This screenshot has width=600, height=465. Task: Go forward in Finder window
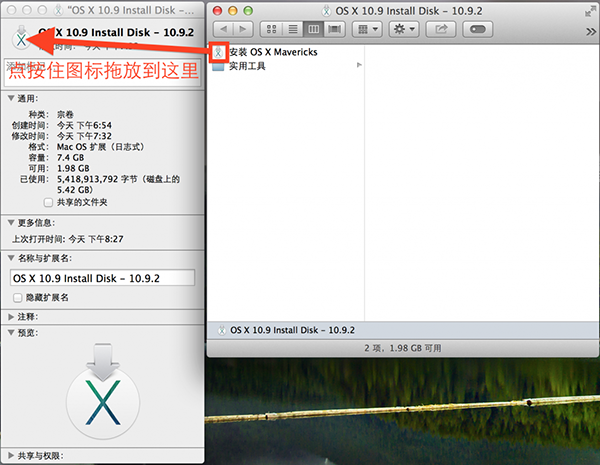pyautogui.click(x=243, y=29)
